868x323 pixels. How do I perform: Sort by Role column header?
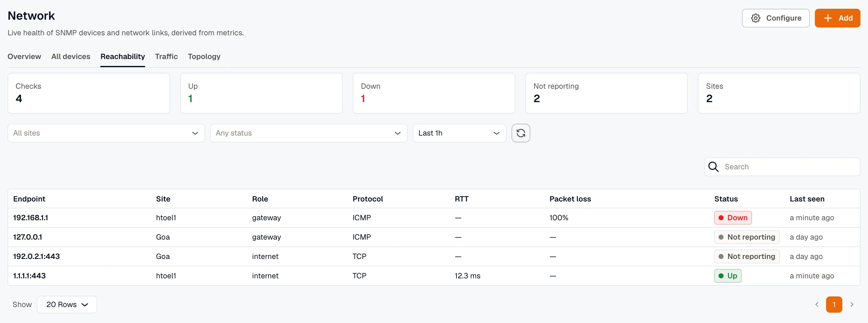[260, 199]
